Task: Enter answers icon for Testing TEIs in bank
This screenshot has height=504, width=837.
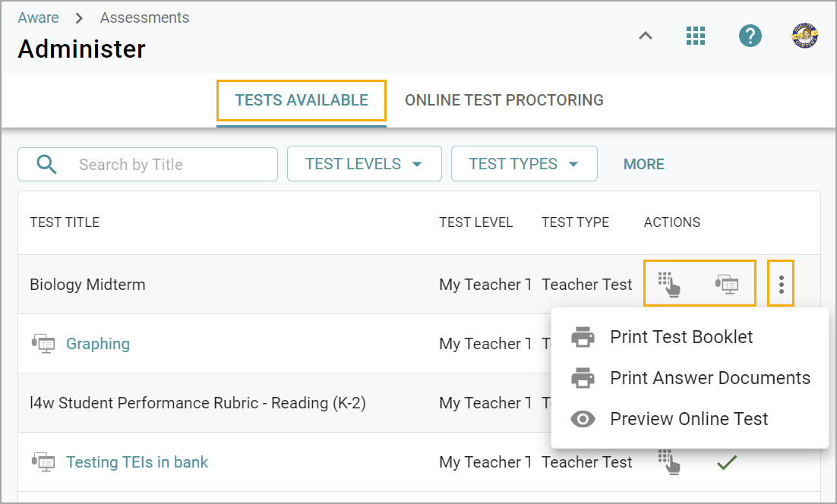Action: coord(669,461)
